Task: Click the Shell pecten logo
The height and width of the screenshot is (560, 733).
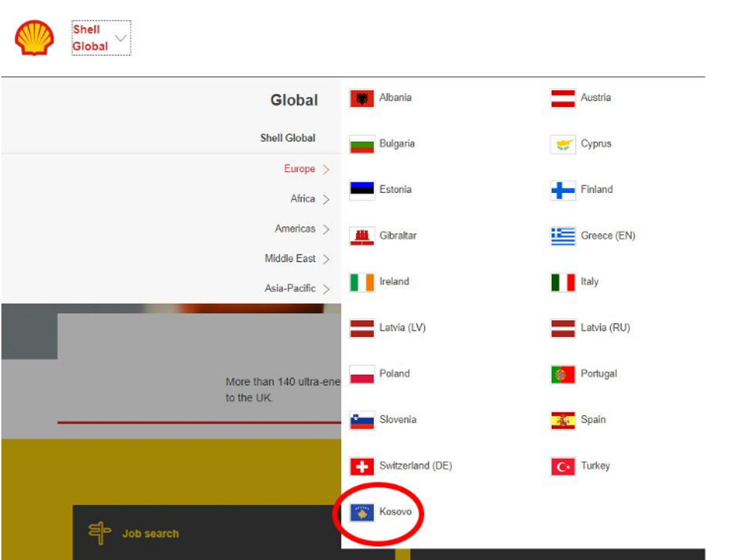Action: [34, 38]
